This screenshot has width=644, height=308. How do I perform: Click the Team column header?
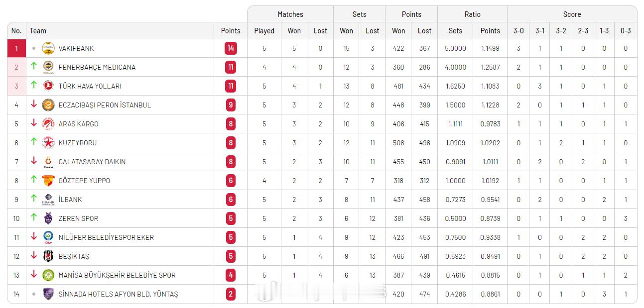pos(38,31)
